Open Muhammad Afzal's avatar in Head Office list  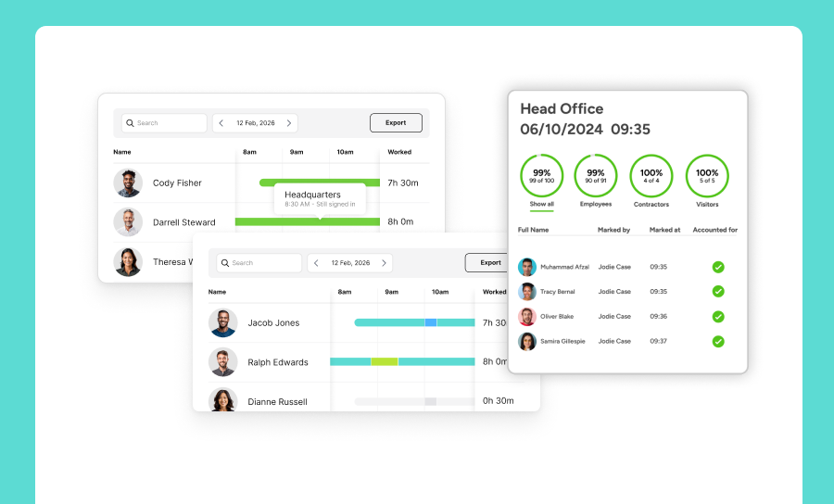[527, 267]
